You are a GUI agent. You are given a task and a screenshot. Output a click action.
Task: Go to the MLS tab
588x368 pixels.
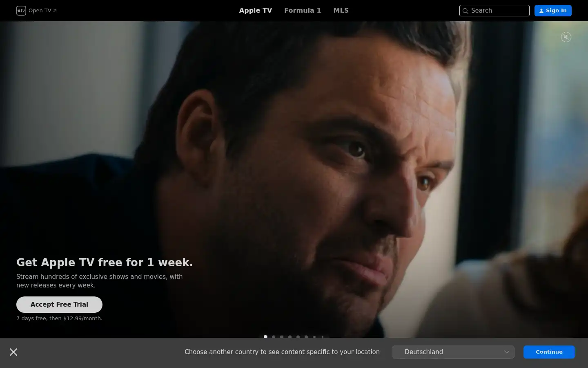click(341, 11)
